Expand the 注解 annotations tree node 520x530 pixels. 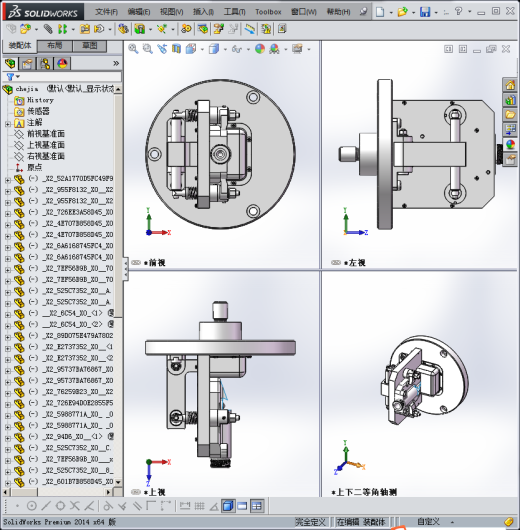point(7,124)
